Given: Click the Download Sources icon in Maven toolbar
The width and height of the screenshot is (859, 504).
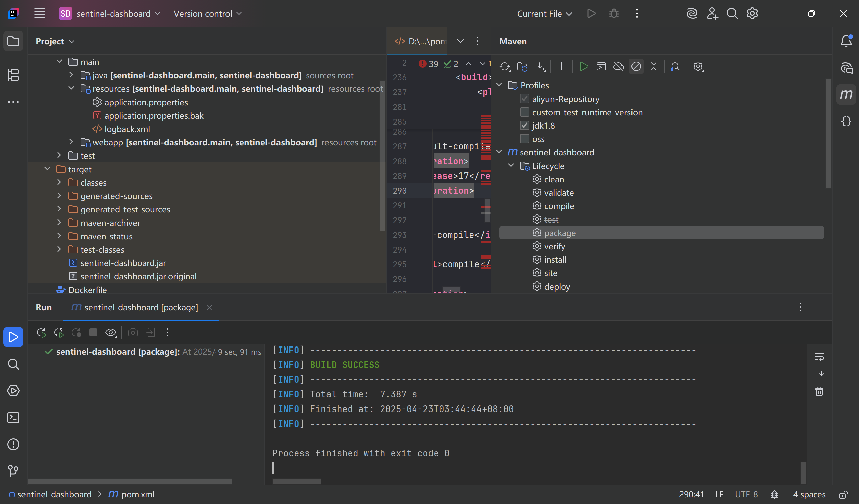Looking at the screenshot, I should click(x=540, y=67).
